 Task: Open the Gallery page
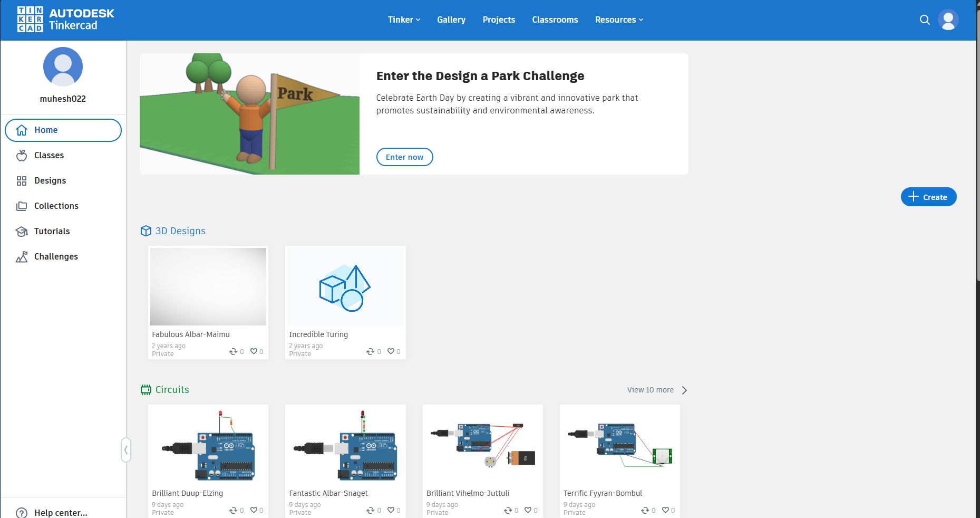(x=451, y=20)
